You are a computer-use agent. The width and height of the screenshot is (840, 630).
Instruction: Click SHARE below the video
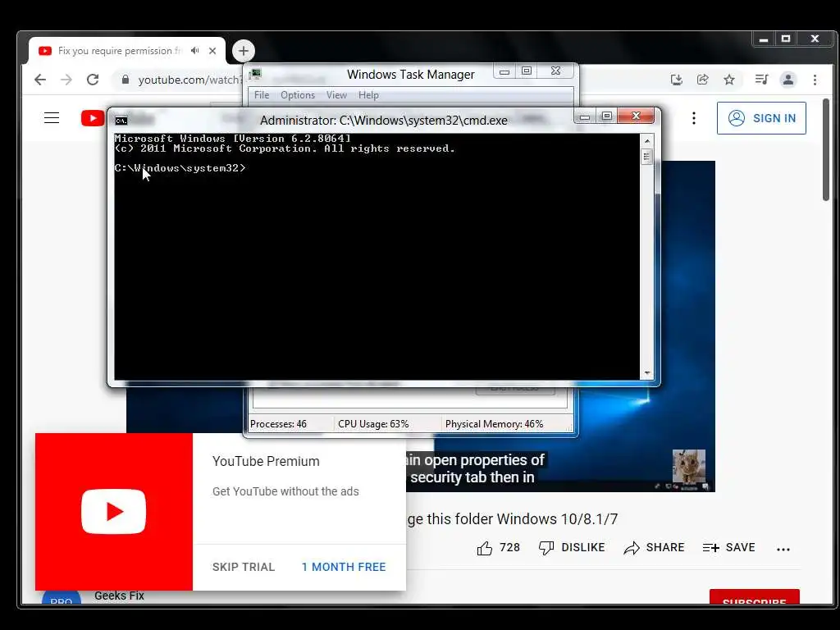pyautogui.click(x=654, y=547)
